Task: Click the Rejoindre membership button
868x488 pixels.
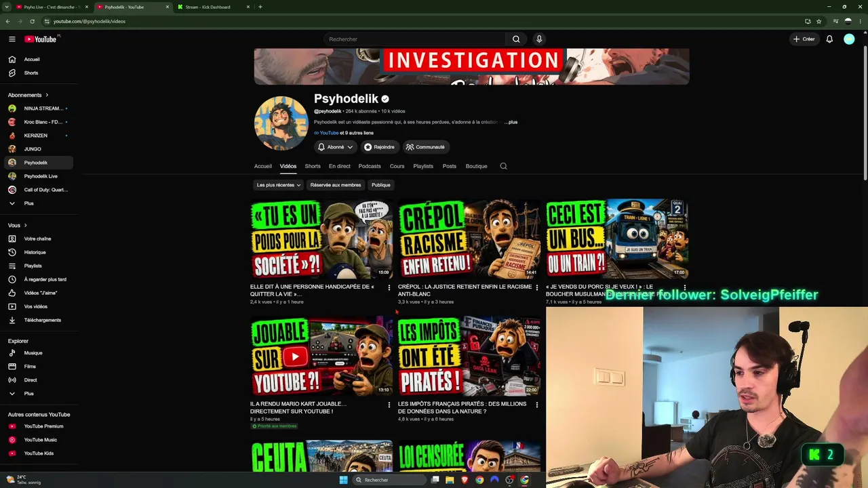Action: tap(379, 147)
